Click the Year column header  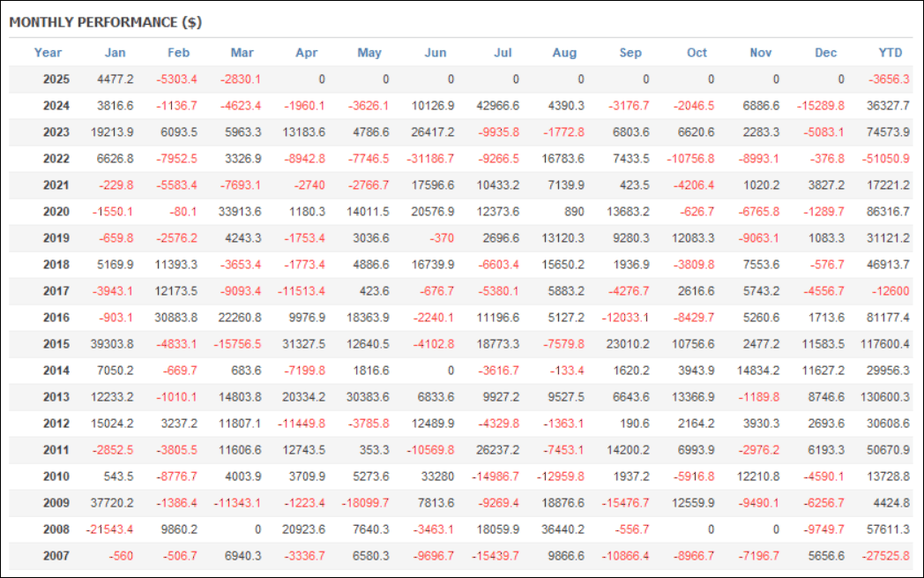pos(48,52)
